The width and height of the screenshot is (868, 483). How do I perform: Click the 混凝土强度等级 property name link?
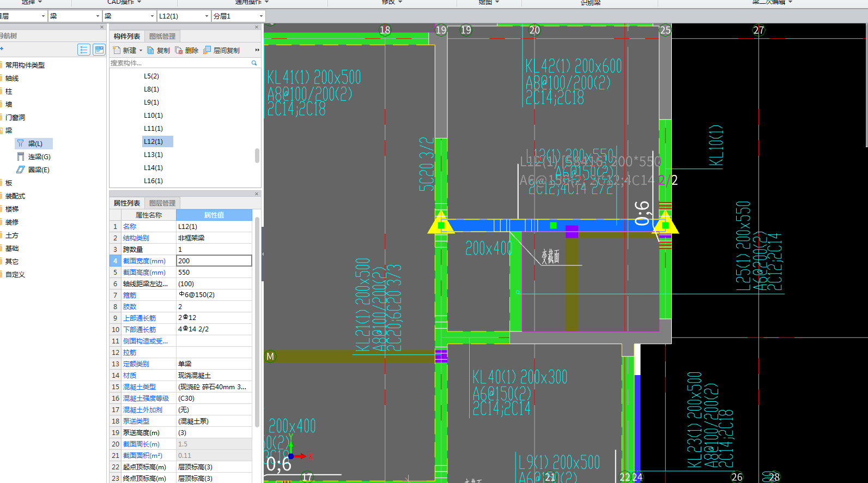pos(146,399)
